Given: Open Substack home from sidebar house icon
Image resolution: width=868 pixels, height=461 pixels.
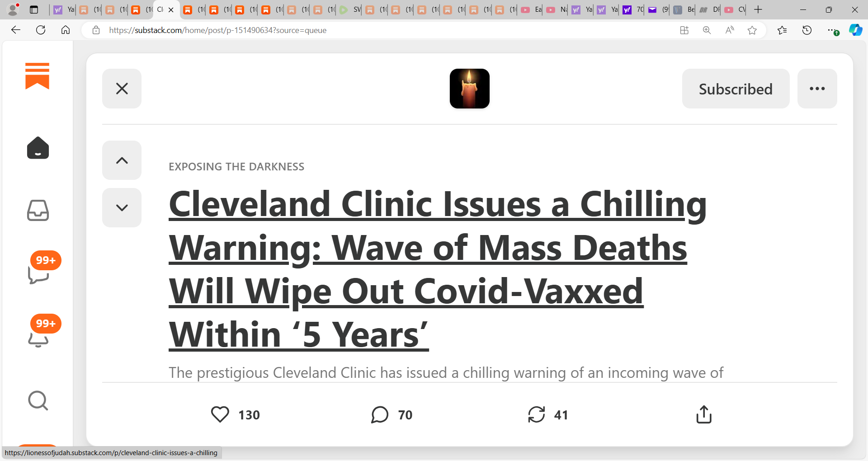Looking at the screenshot, I should click(x=38, y=148).
